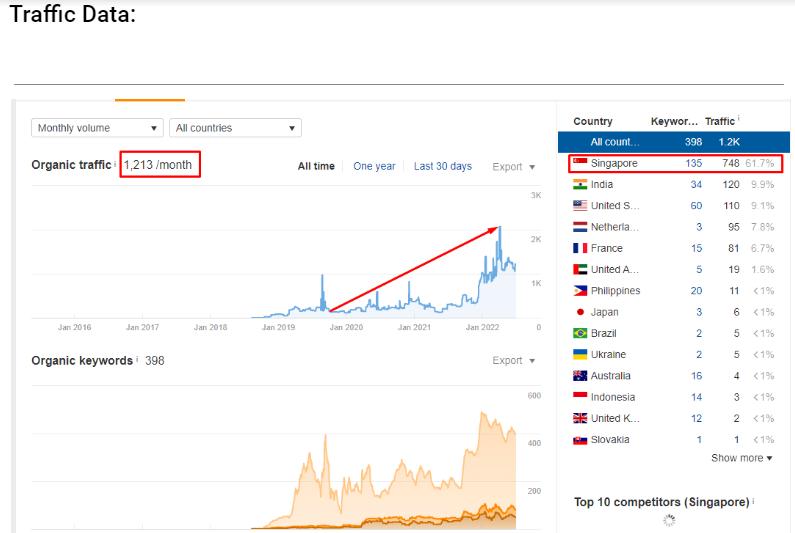Image resolution: width=795 pixels, height=533 pixels.
Task: Switch to Last 30 days view
Action: 442,166
